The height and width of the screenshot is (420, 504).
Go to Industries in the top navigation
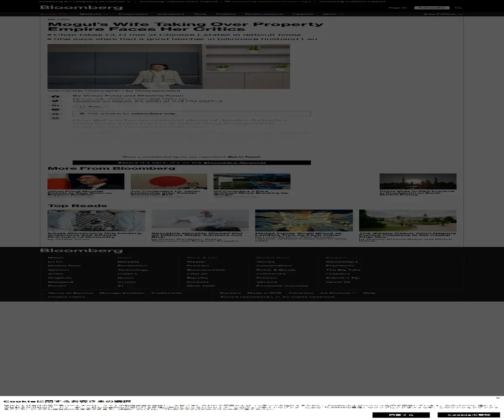tap(171, 14)
